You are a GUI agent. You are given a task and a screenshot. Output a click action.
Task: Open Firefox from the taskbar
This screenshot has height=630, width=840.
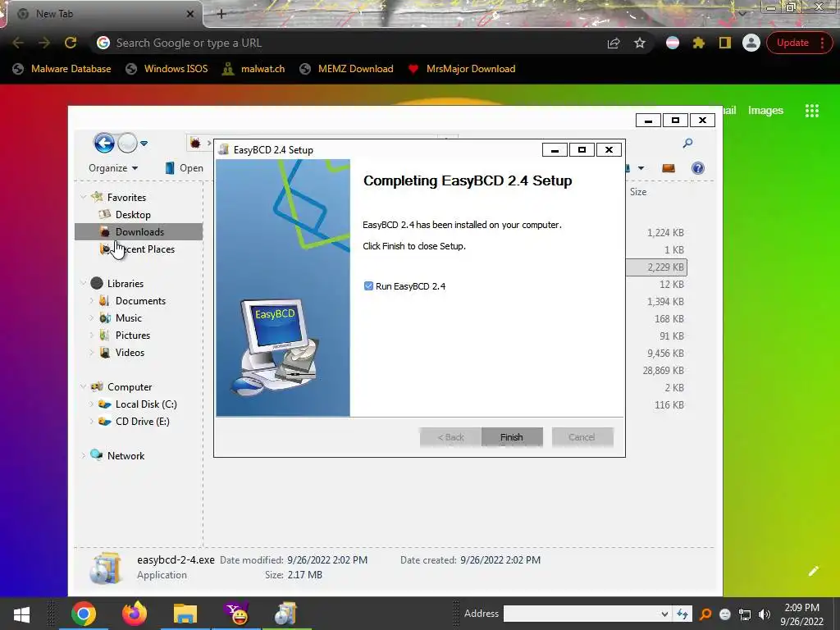click(135, 614)
